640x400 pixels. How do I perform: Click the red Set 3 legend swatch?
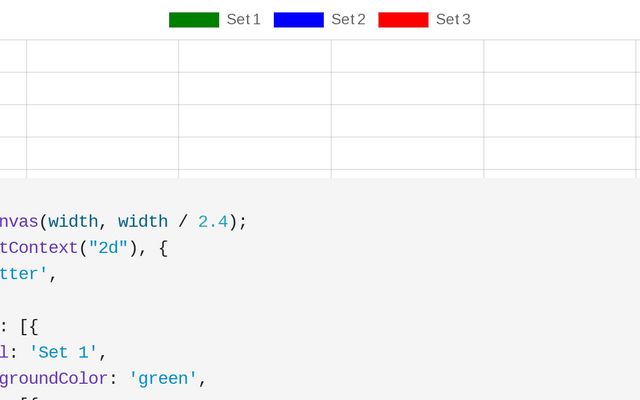403,20
